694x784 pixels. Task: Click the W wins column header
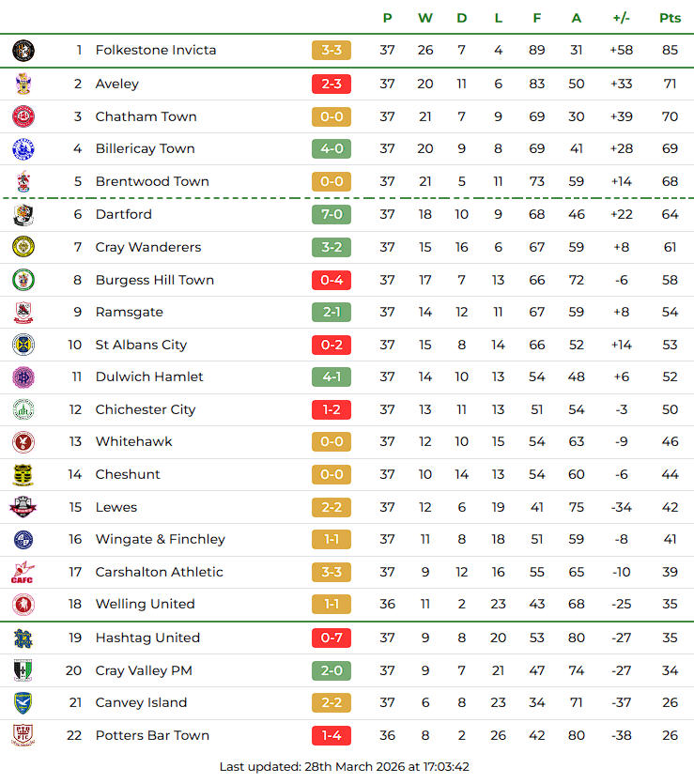(x=425, y=18)
